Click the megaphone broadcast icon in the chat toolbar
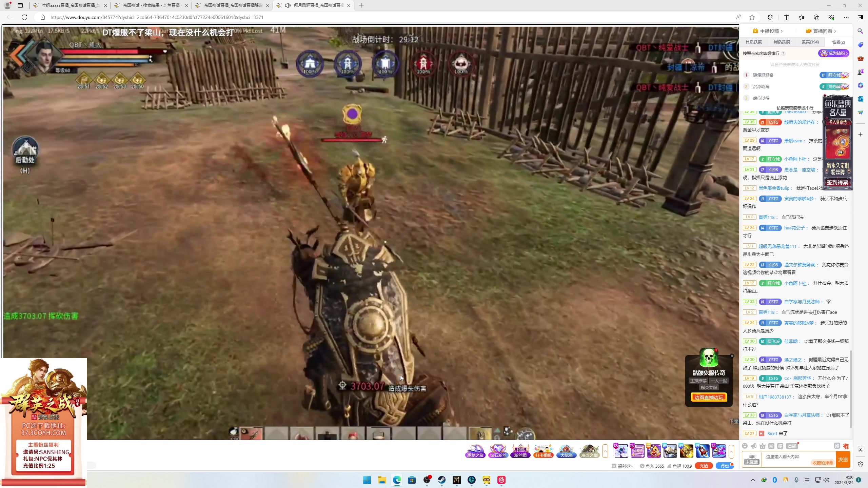868x488 pixels. [754, 446]
